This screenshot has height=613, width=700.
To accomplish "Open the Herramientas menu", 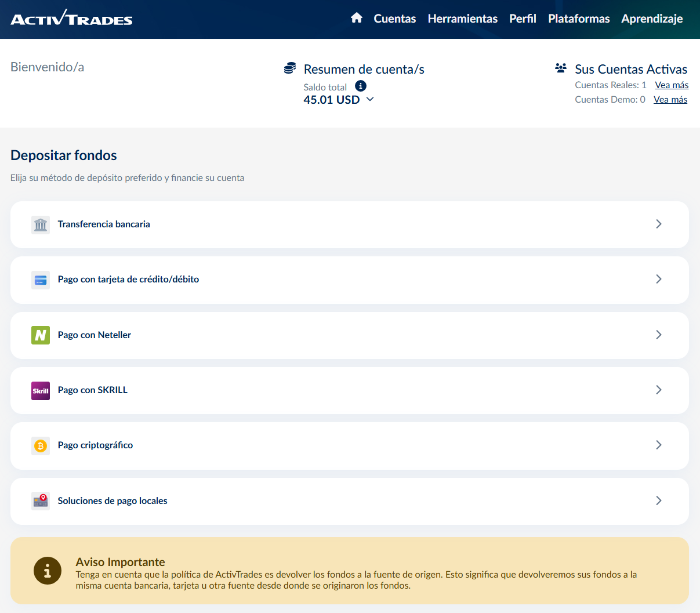I will coord(462,19).
